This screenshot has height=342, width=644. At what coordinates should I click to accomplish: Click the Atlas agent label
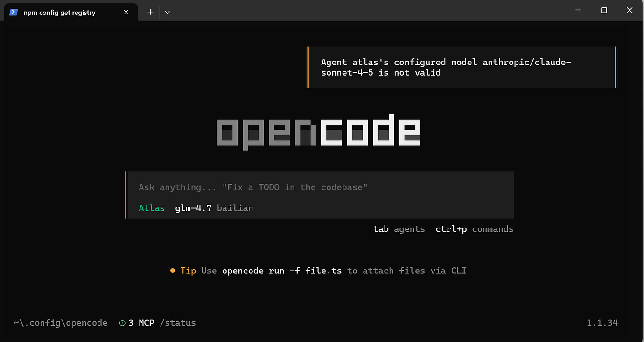[x=152, y=208]
